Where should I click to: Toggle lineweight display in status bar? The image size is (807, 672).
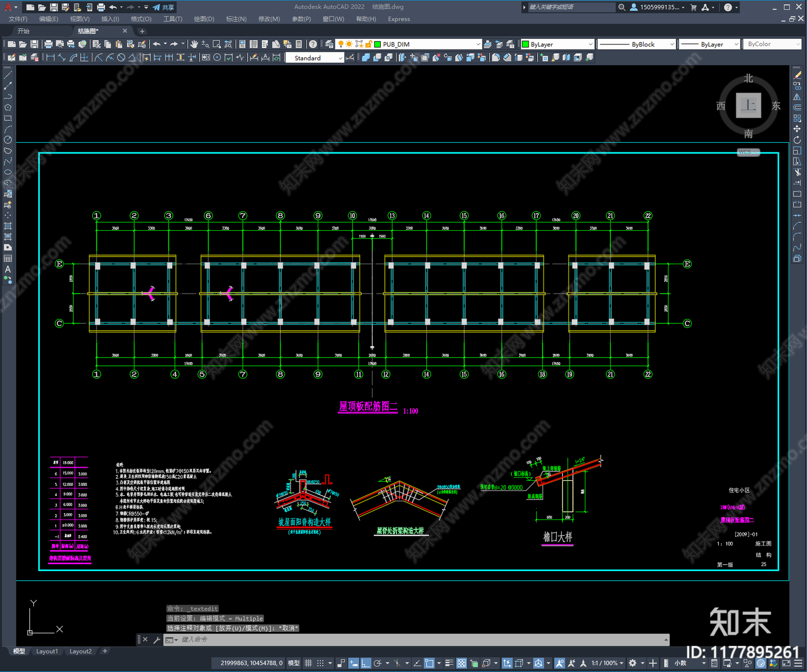point(449,663)
